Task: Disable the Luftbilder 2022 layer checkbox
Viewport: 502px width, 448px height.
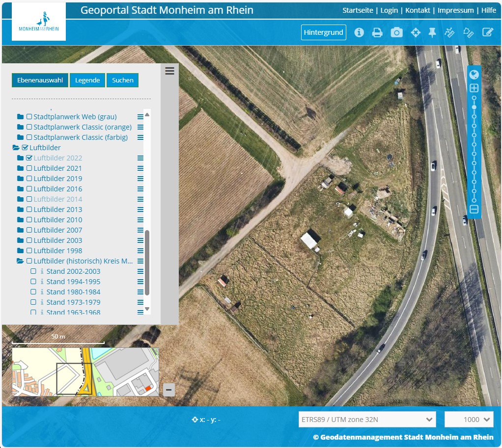Action: click(x=29, y=158)
